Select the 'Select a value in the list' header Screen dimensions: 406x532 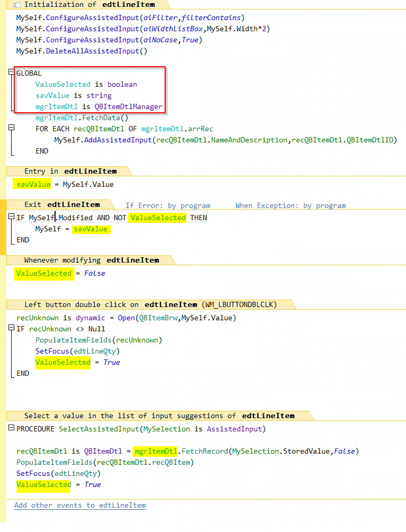159,416
